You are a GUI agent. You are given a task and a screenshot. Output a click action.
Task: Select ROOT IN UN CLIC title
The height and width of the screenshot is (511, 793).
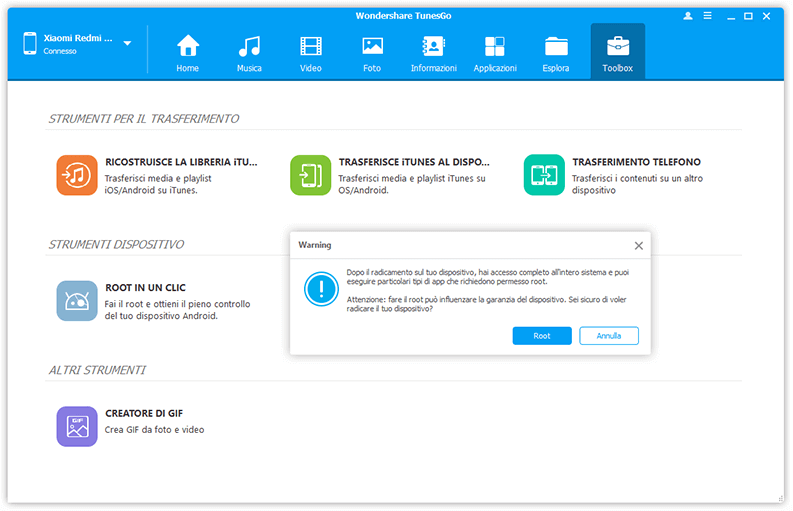[145, 288]
